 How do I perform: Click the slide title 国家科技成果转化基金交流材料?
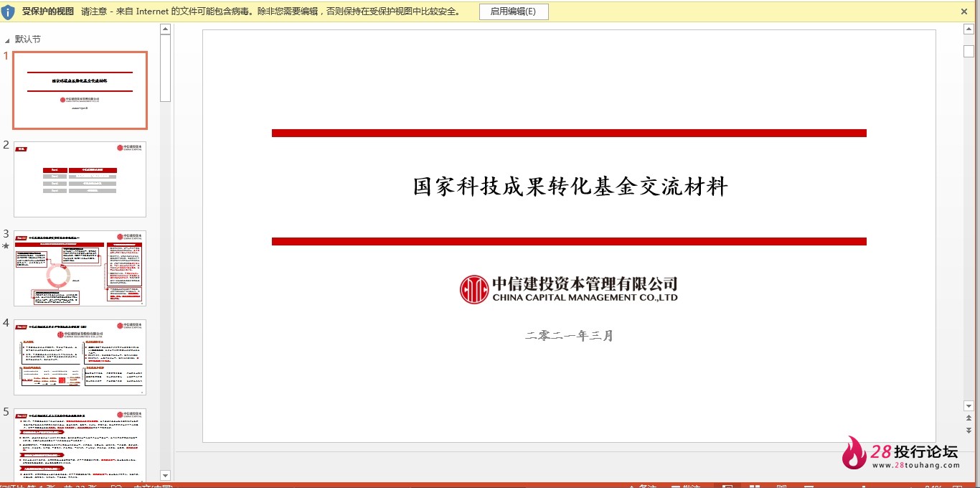click(x=570, y=187)
